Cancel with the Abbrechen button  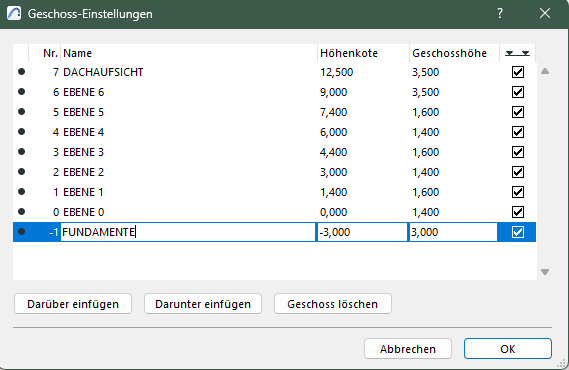point(408,349)
